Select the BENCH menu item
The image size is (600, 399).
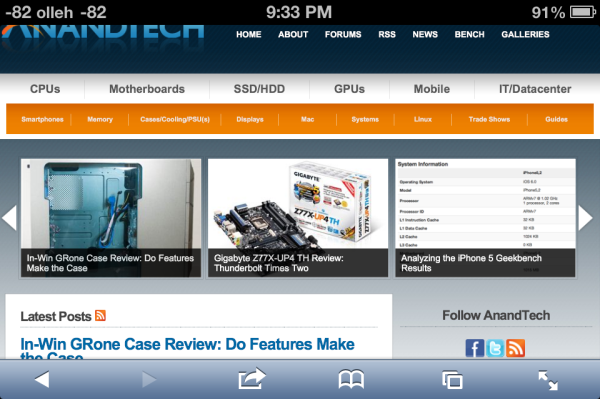pos(470,34)
